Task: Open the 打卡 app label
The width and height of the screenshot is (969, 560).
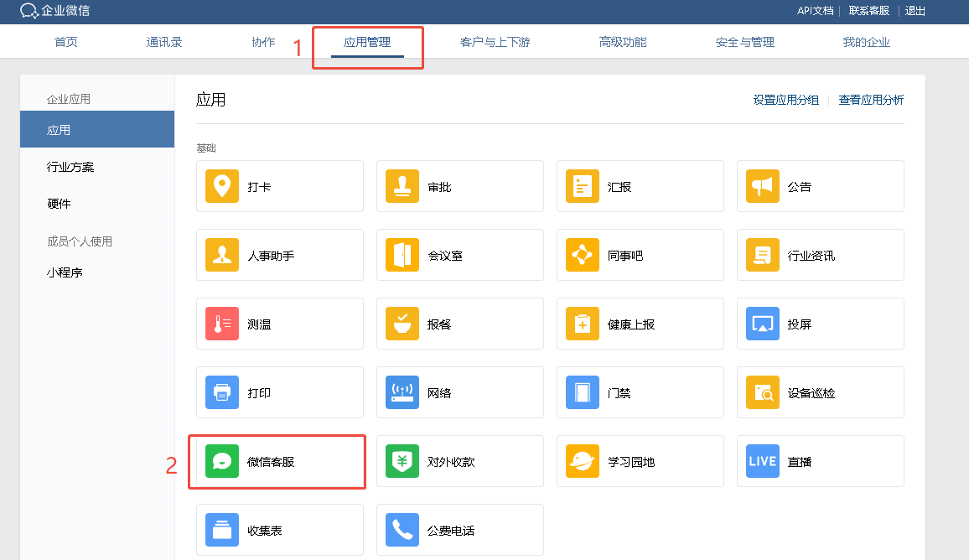Action: pyautogui.click(x=259, y=187)
